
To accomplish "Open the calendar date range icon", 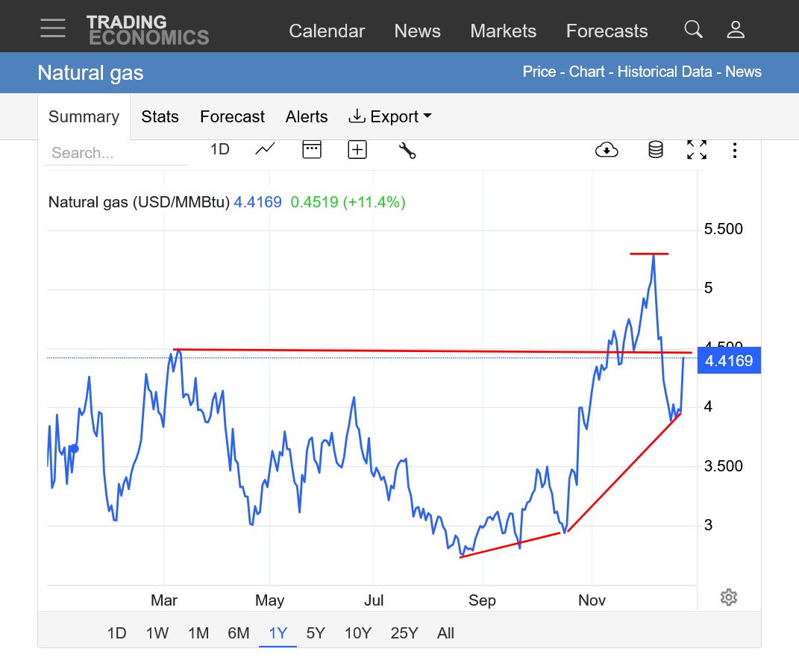I will point(311,149).
